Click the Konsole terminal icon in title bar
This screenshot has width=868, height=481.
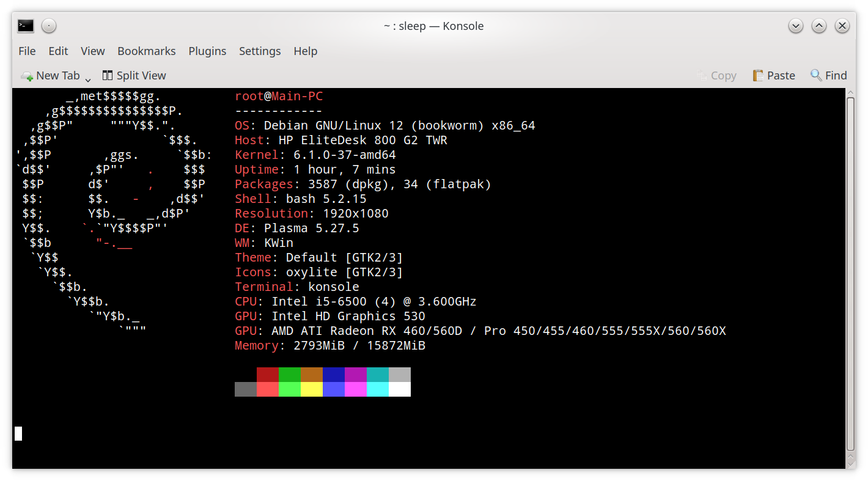26,26
